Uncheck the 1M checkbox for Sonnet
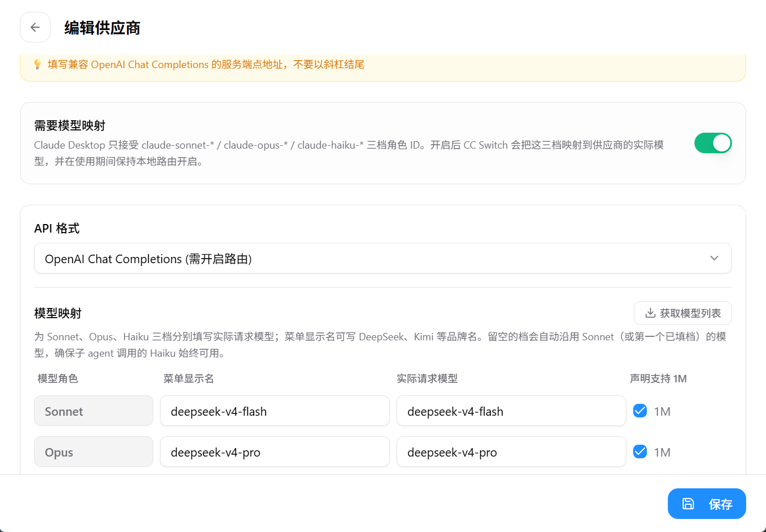 [640, 411]
